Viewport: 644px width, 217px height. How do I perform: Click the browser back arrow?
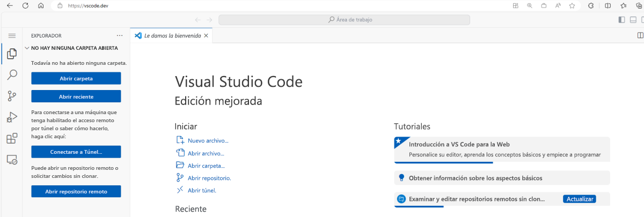point(9,5)
